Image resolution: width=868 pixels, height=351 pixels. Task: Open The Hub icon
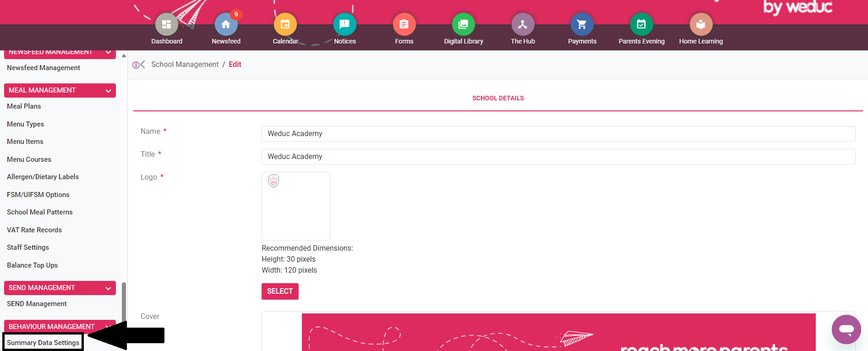pos(523,24)
